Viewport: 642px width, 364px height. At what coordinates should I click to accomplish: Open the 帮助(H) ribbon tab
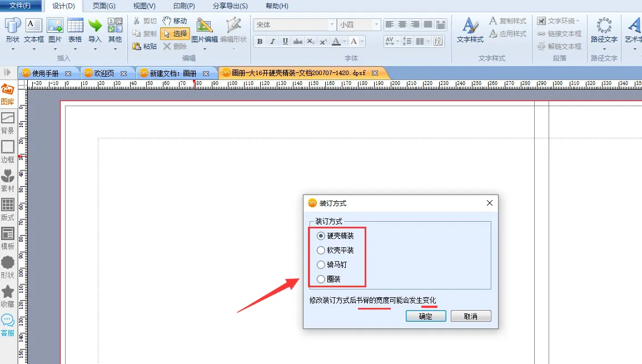coord(277,6)
